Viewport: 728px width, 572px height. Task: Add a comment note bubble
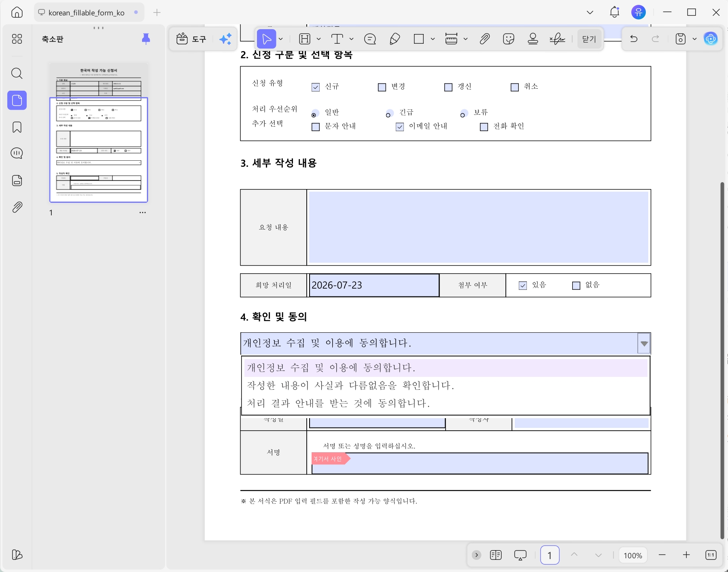tap(370, 39)
